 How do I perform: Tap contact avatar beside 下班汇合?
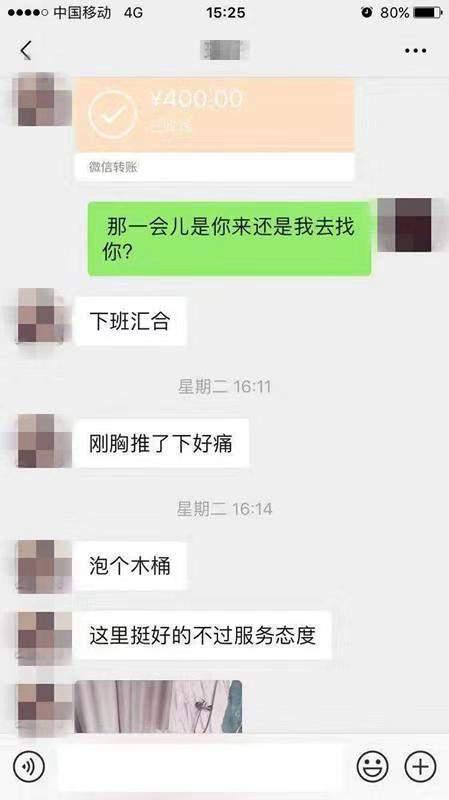click(x=43, y=316)
